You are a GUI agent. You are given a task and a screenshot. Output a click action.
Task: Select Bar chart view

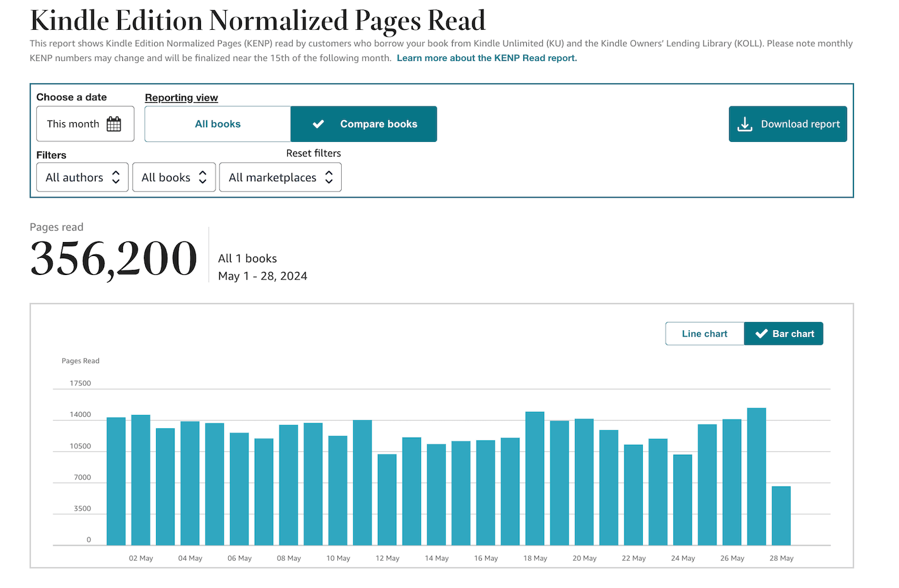[784, 334]
